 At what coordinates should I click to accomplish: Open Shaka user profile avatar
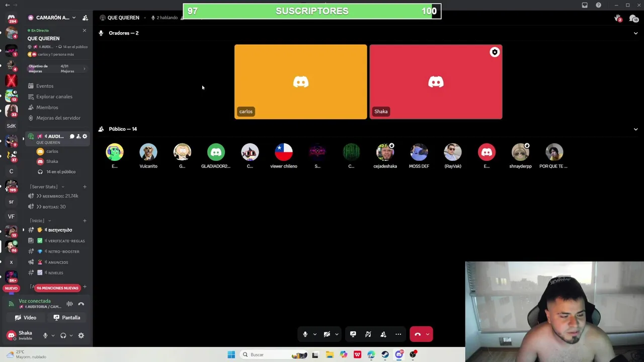coord(11,335)
